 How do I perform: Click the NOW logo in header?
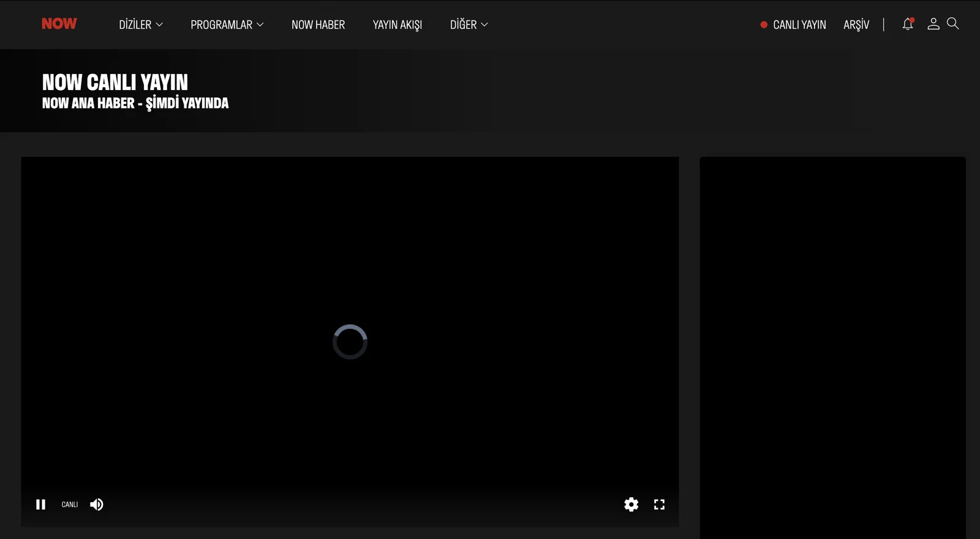[x=59, y=24]
